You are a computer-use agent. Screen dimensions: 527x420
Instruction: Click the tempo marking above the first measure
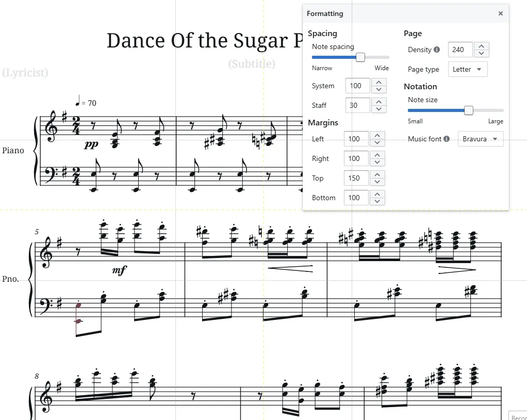point(84,102)
